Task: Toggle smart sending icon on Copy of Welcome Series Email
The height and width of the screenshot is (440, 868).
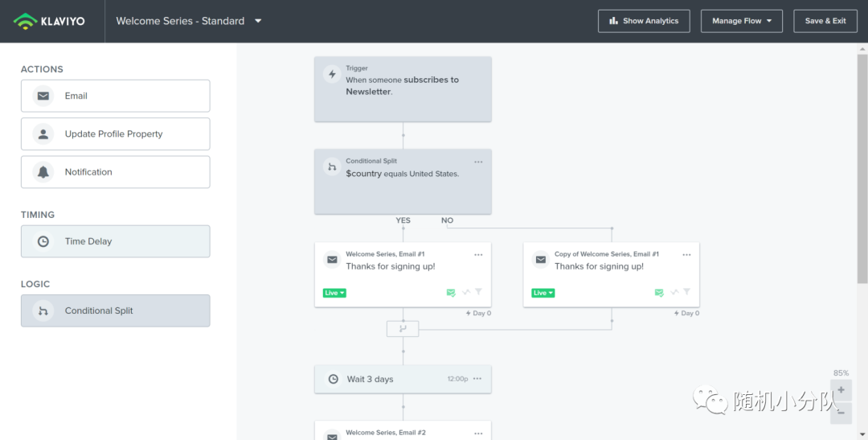Action: click(x=659, y=293)
